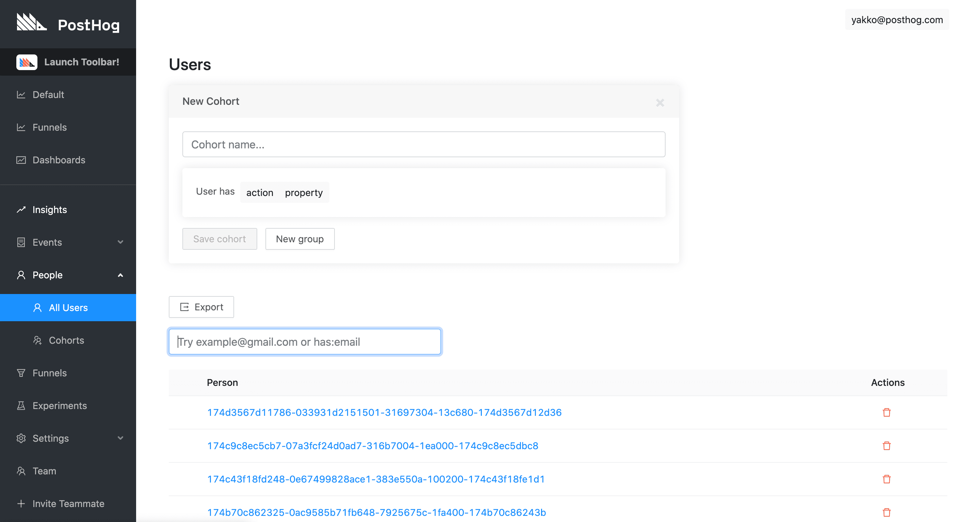Click the Launch Toolbar hedgehog icon

click(x=27, y=62)
